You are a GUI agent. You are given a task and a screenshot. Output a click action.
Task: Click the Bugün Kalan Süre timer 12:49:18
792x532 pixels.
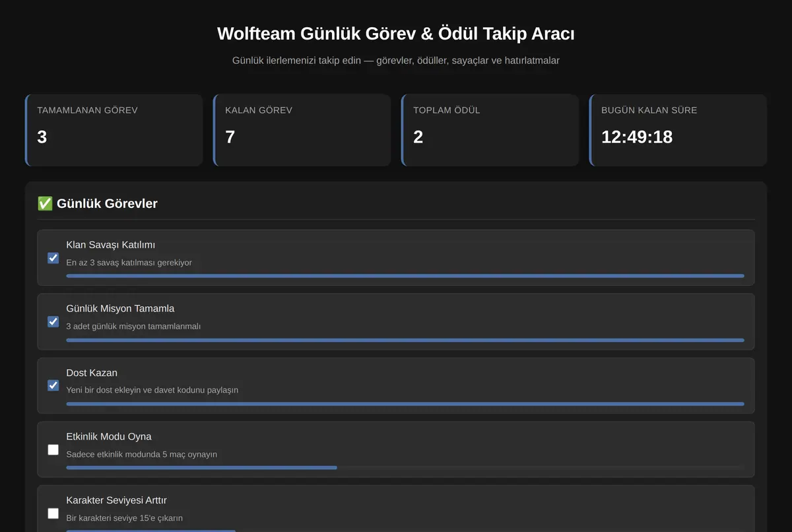[637, 137]
